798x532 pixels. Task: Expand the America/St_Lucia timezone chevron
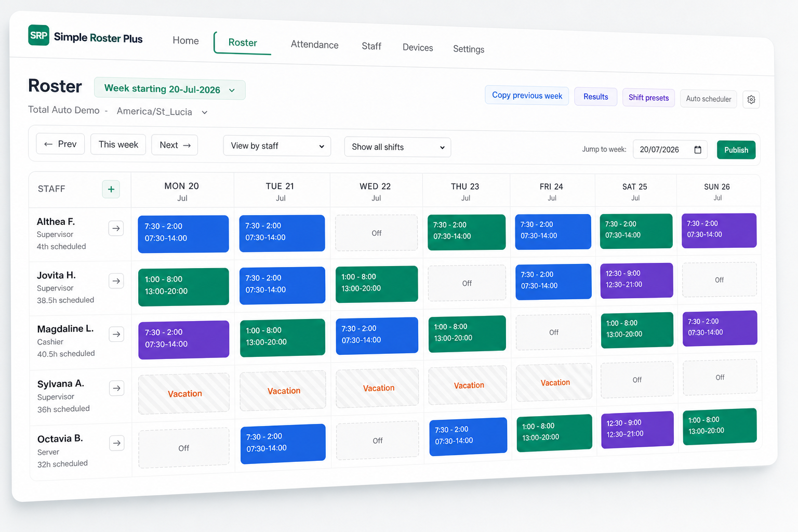click(x=205, y=112)
